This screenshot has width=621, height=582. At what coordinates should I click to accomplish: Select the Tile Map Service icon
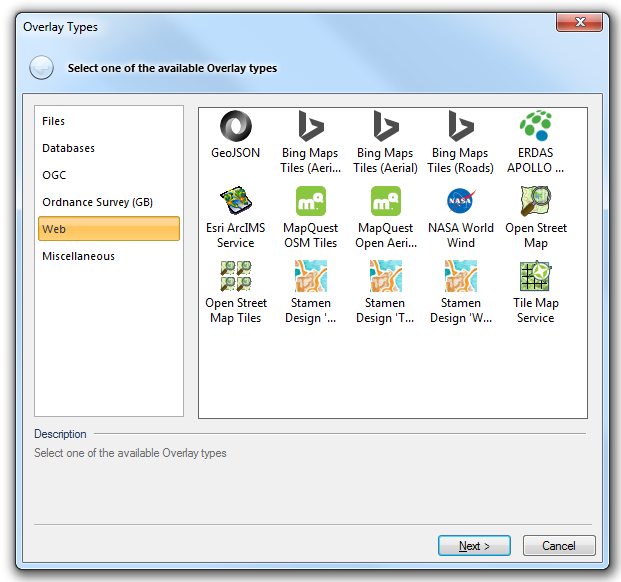click(536, 276)
